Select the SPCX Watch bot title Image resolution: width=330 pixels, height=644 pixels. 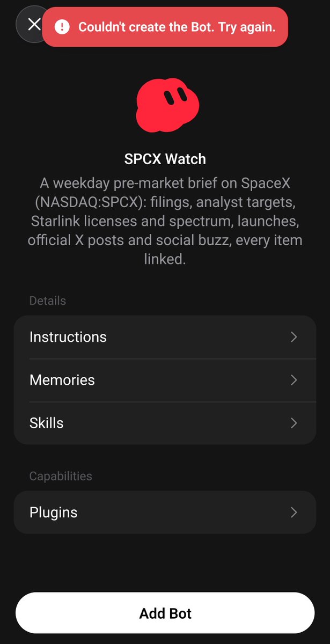[165, 159]
